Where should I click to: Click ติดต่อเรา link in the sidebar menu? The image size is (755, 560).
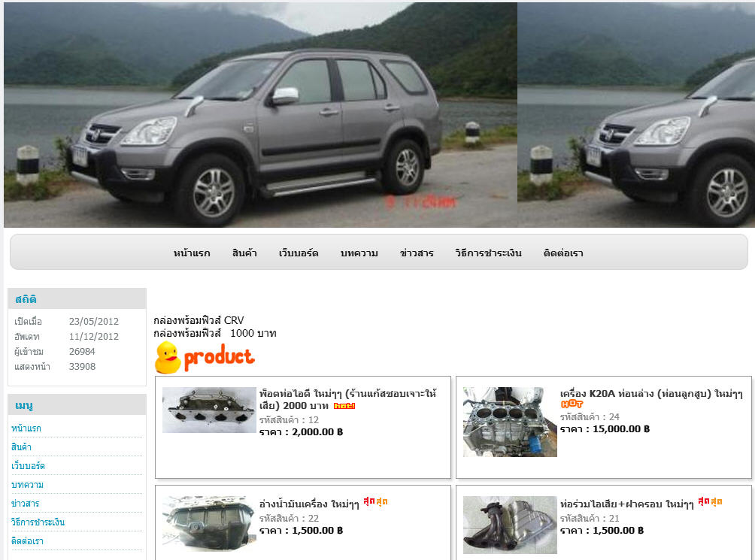click(27, 540)
